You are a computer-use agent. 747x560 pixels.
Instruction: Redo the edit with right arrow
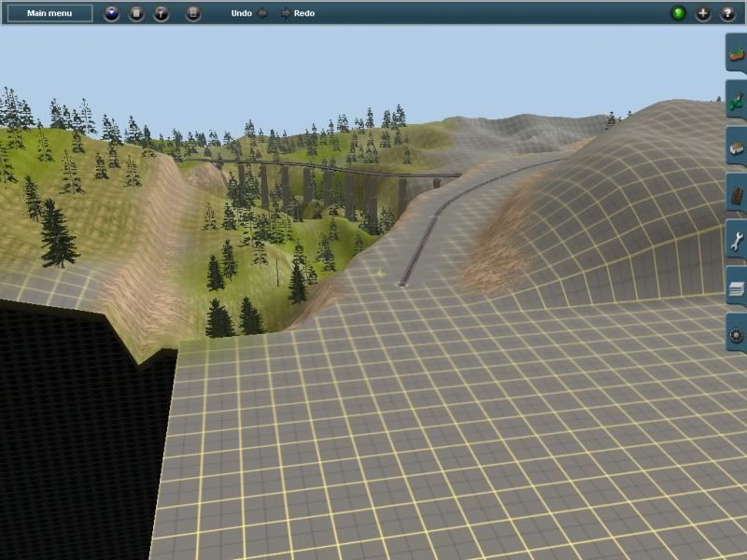(x=286, y=14)
